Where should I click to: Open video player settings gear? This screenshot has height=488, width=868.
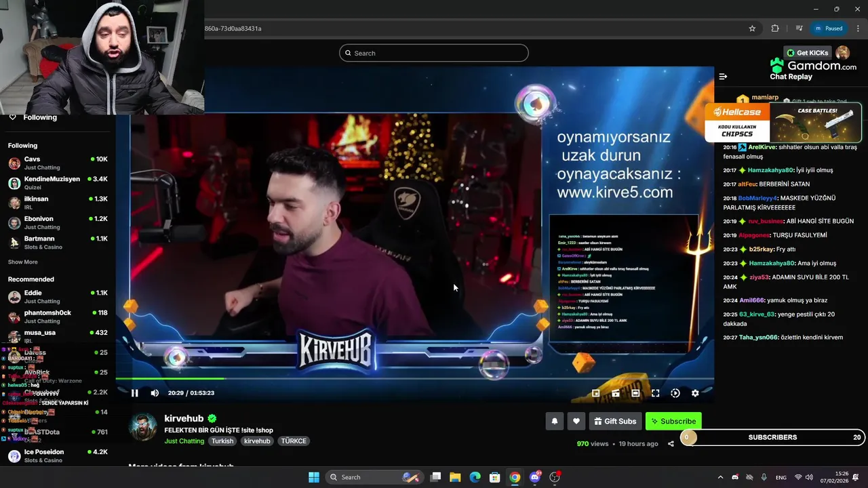[x=695, y=393]
